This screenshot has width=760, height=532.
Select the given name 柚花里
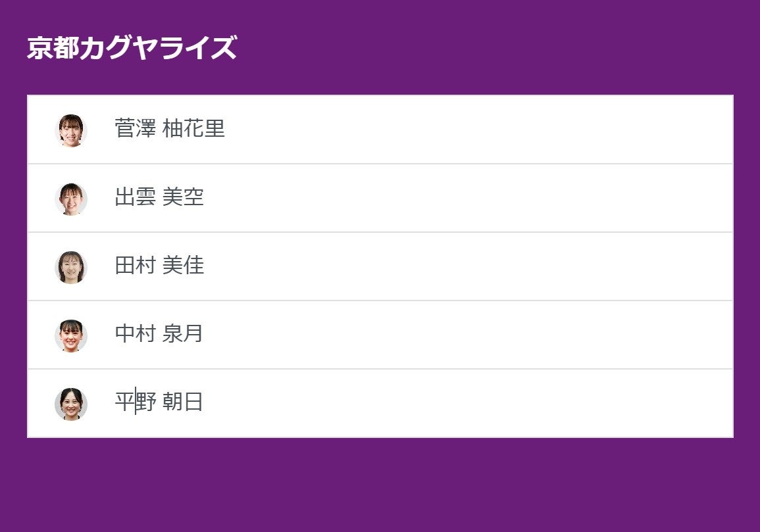[x=193, y=128]
